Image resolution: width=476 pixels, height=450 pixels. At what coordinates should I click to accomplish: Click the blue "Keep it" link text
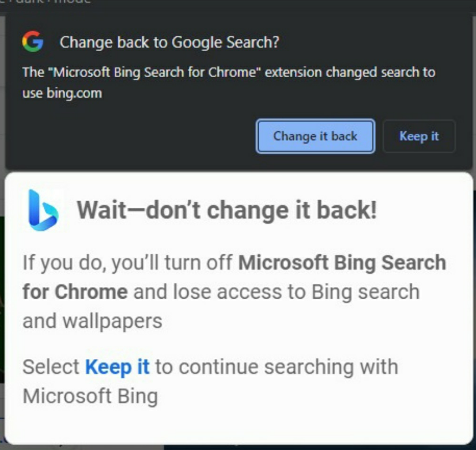point(117,367)
